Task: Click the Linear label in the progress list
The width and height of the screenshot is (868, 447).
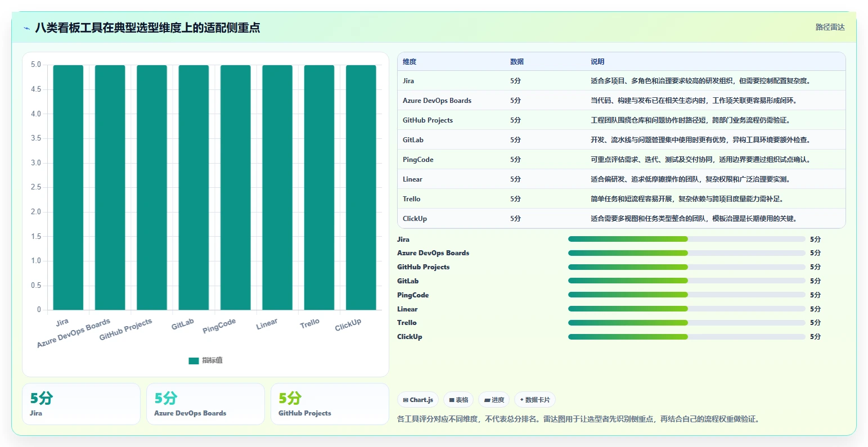Action: 407,309
